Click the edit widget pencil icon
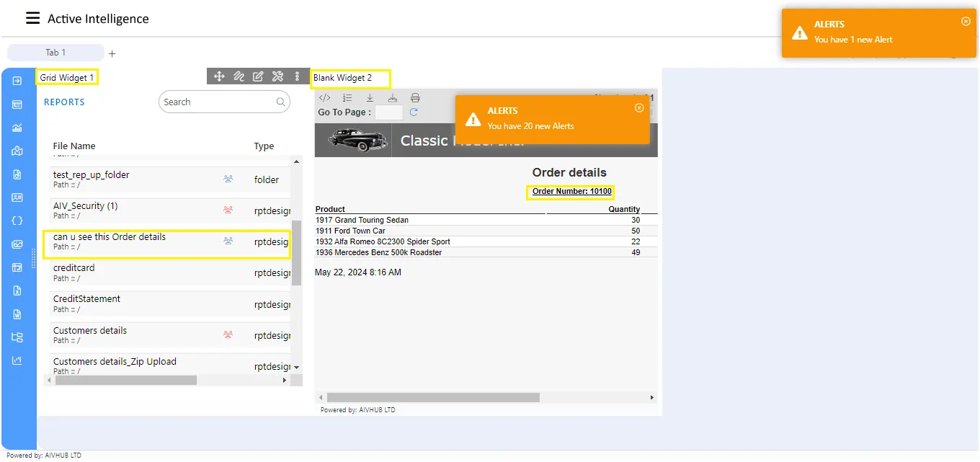 258,76
